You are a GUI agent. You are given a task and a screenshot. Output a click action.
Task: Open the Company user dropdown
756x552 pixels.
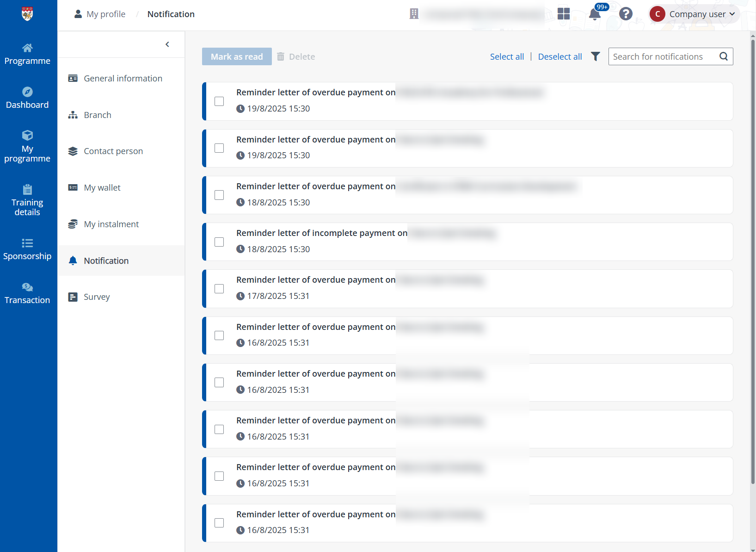694,14
